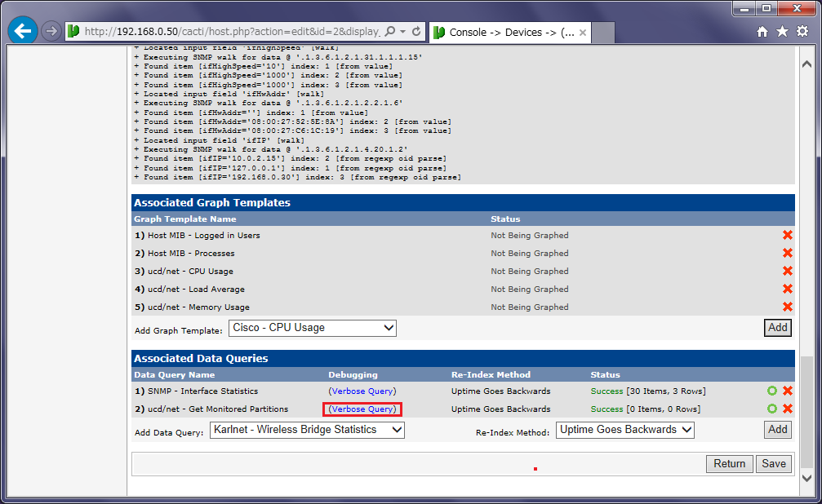Click the 'Associated Graph Templates' section header
The image size is (822, 504).
(x=463, y=203)
